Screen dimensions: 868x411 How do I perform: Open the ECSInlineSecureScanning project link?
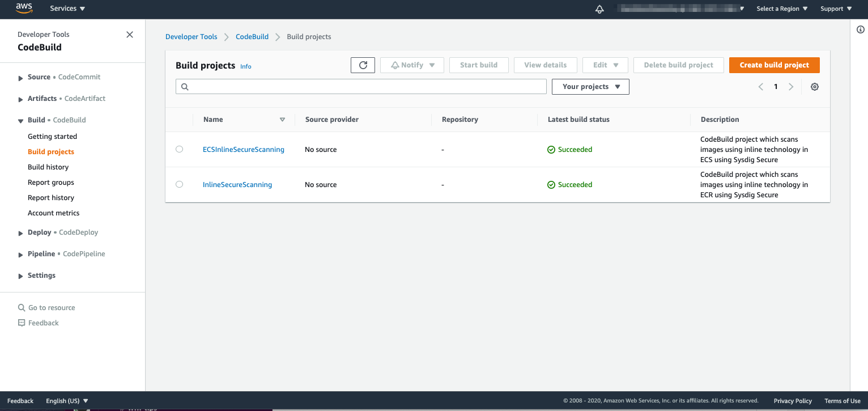(244, 150)
